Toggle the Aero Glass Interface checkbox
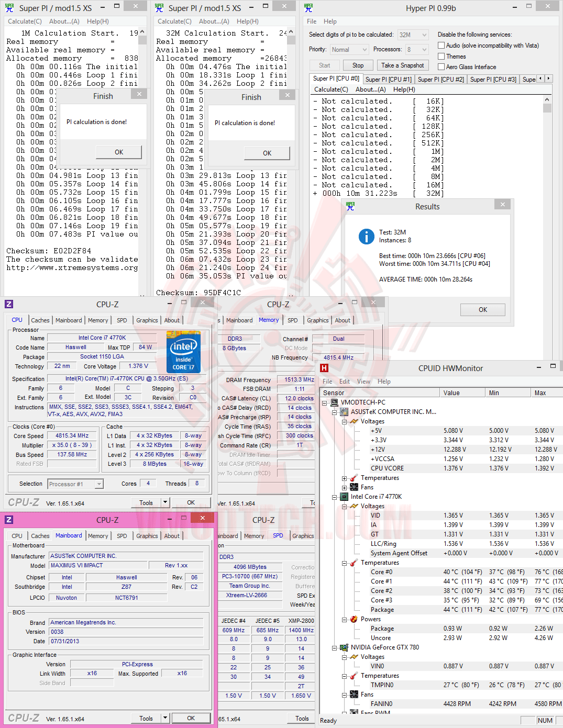This screenshot has width=563, height=728. coord(441,66)
